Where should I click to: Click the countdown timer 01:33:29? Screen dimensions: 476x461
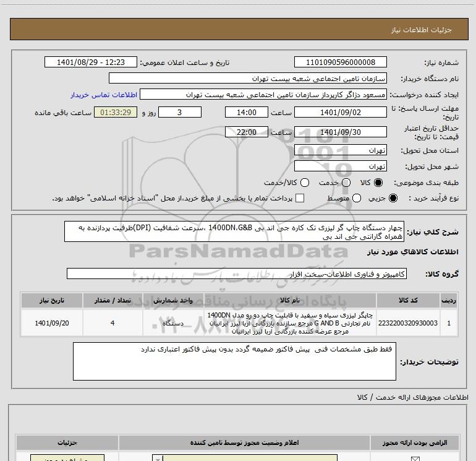[x=116, y=112]
